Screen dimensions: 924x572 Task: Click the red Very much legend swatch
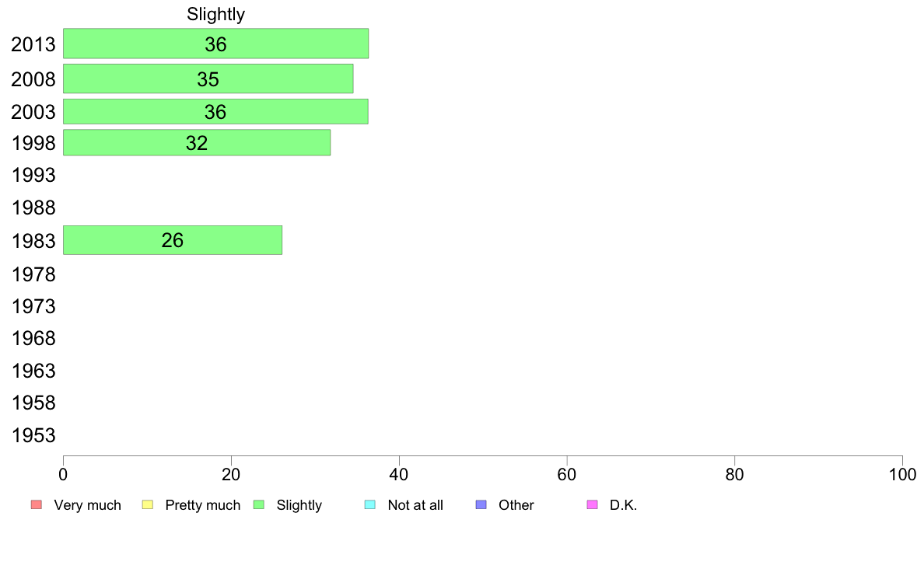click(x=36, y=505)
